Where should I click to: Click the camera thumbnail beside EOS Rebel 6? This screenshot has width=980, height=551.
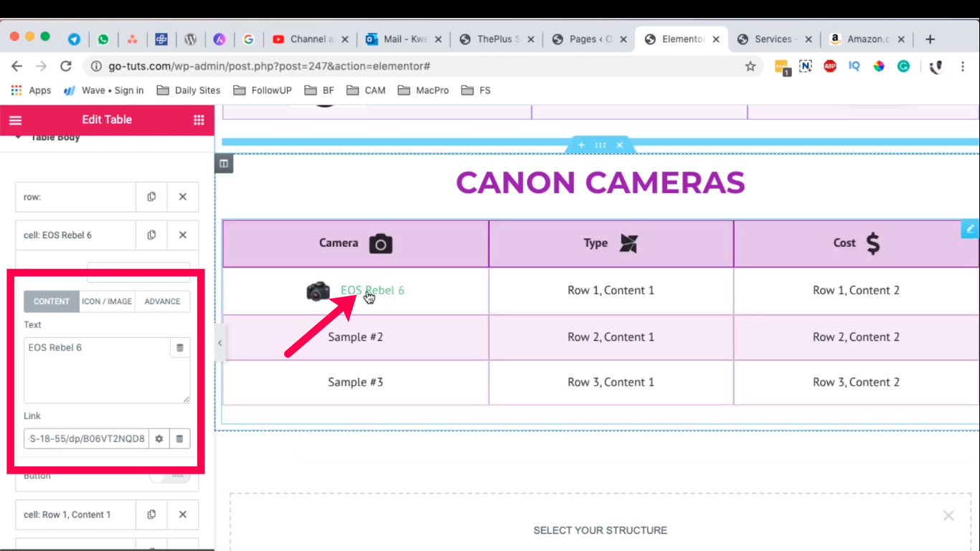(319, 291)
